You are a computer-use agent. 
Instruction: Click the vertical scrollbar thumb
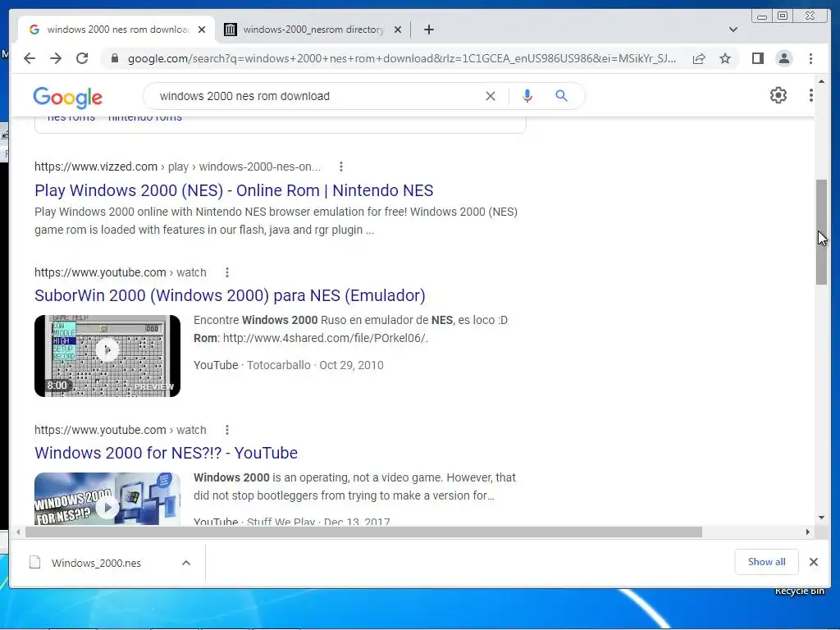pos(821,232)
